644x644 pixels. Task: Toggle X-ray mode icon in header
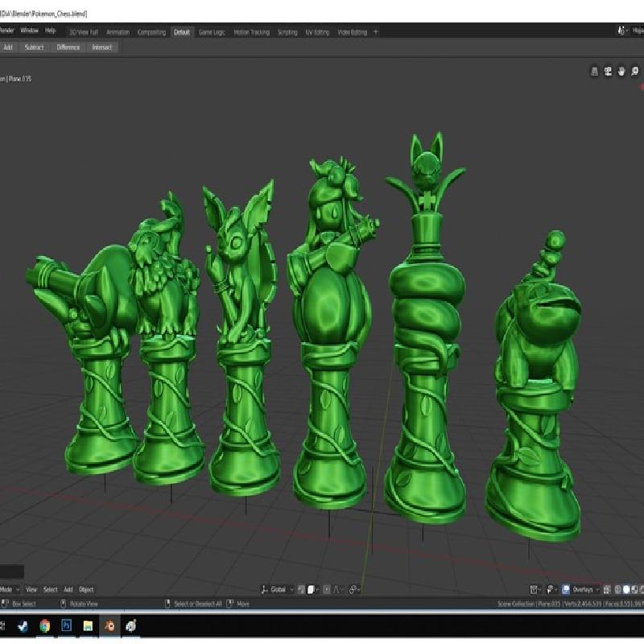pos(607,590)
